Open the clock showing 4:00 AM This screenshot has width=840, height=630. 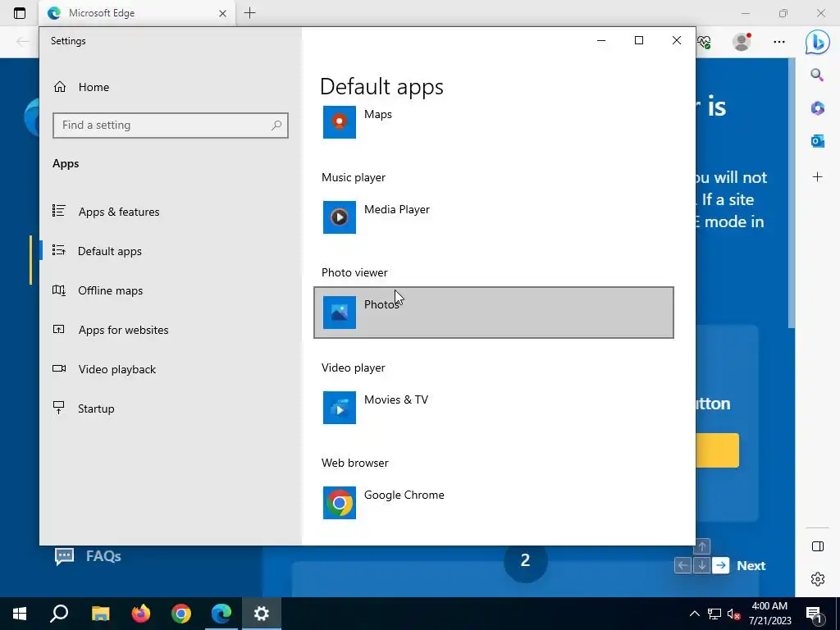(x=769, y=614)
